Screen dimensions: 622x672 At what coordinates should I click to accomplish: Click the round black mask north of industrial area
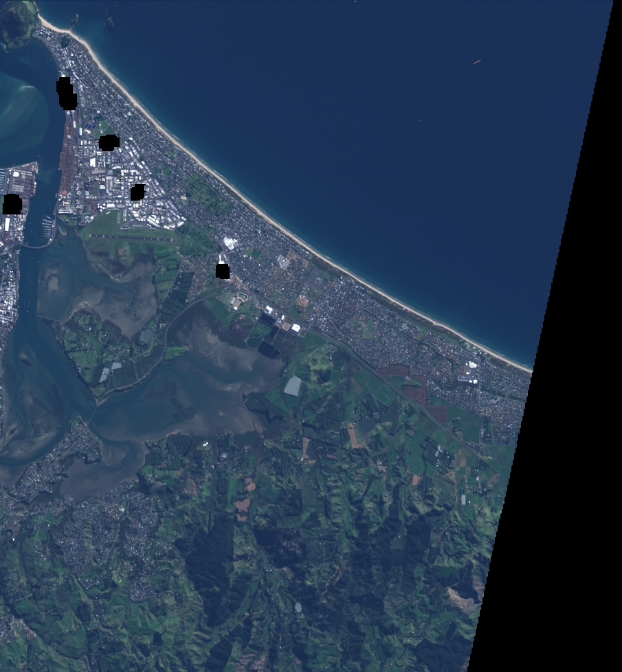[x=109, y=143]
